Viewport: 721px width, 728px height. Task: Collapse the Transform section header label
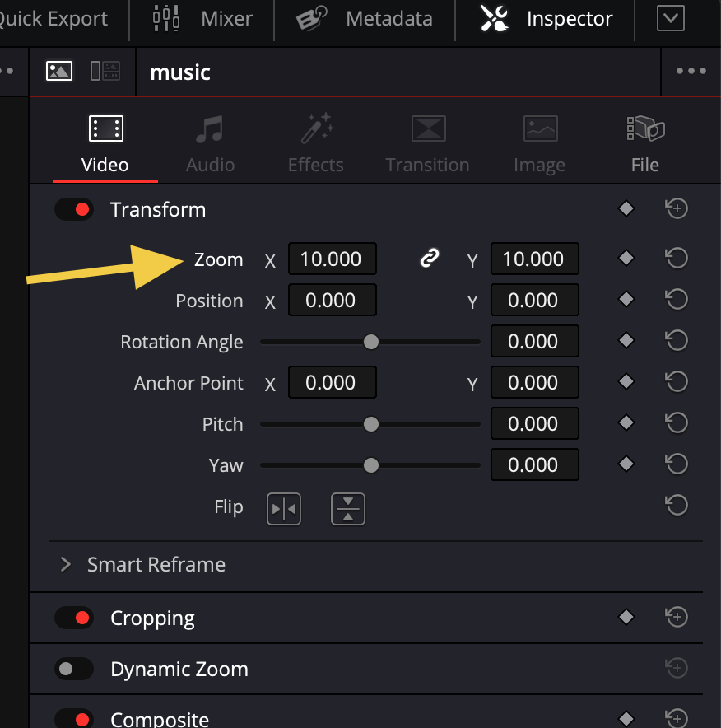pyautogui.click(x=158, y=209)
